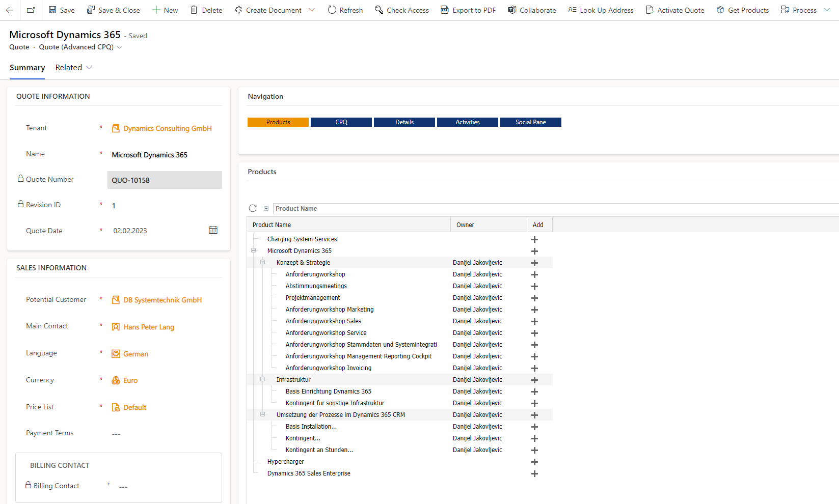Screen dimensions: 839x504
Task: Click Save & Close
Action: (x=113, y=10)
